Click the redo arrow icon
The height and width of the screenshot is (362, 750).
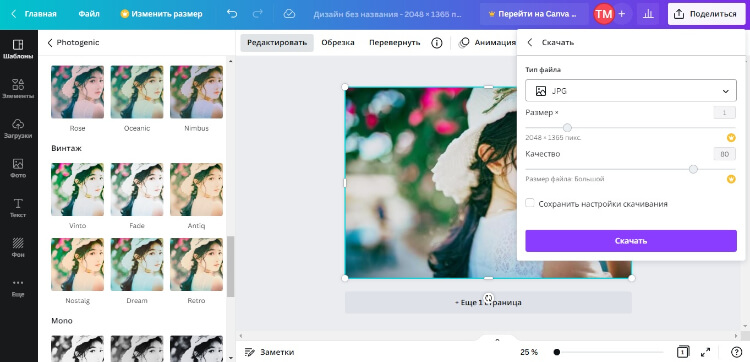(257, 14)
